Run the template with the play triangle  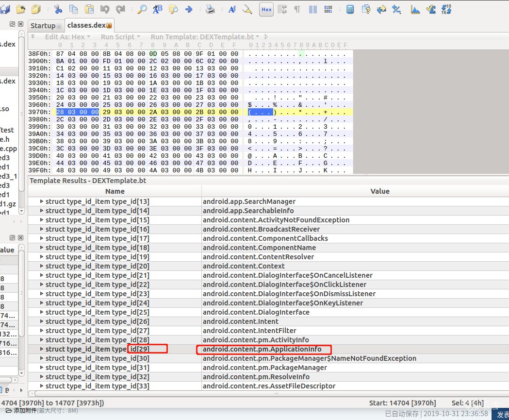(x=266, y=37)
